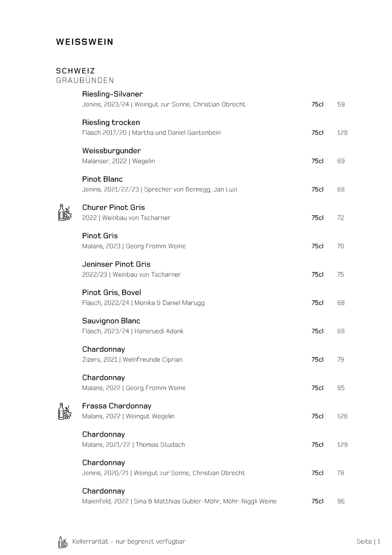Select the WEISSWEIN page heading
This screenshot has height=555, width=392.
click(85, 42)
